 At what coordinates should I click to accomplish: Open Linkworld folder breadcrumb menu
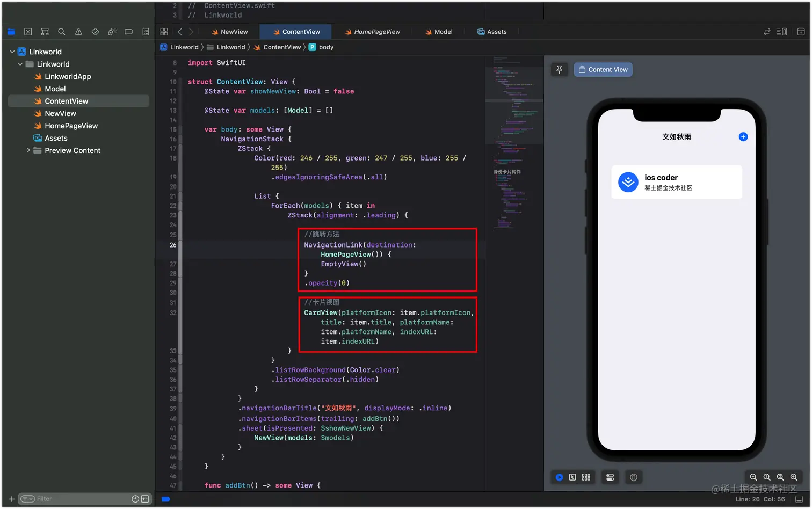point(226,47)
